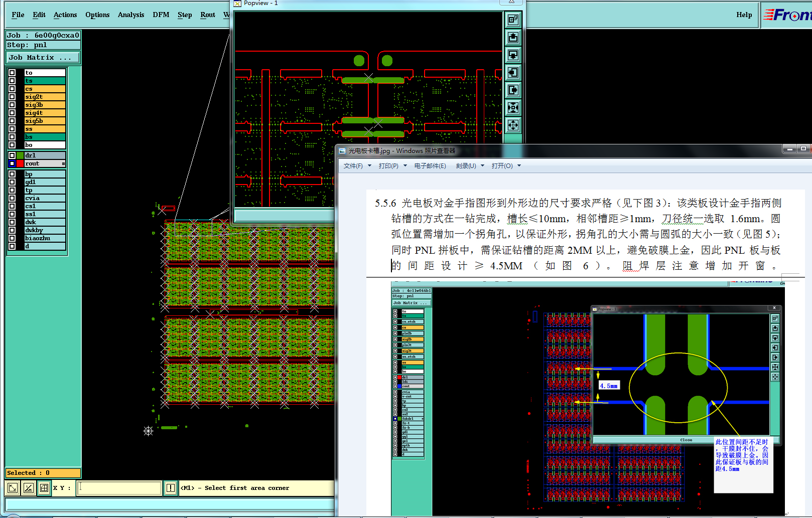Open the File menu
Image resolution: width=812 pixels, height=518 pixels.
click(x=18, y=15)
